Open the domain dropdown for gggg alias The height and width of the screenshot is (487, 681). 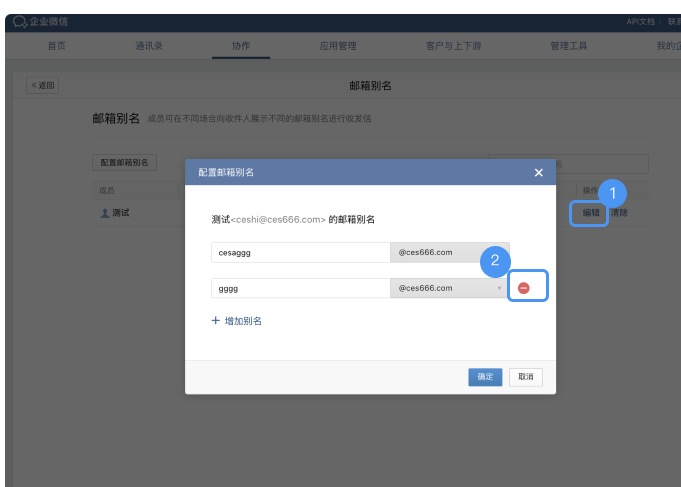[x=449, y=288]
